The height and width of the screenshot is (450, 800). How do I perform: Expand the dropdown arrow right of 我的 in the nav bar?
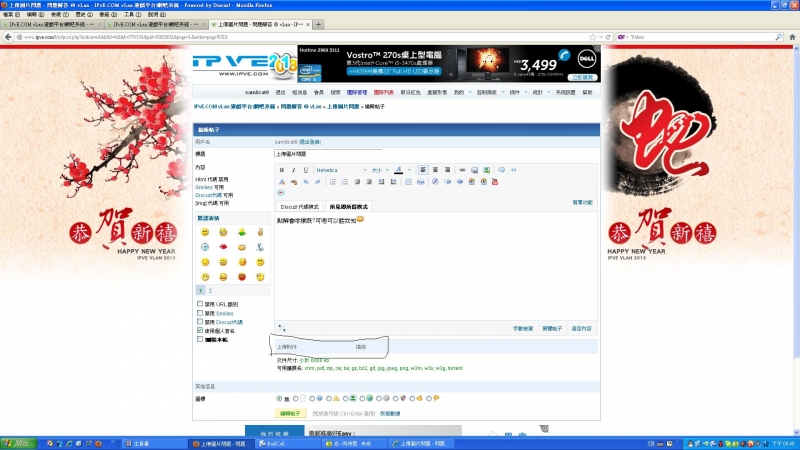470,92
